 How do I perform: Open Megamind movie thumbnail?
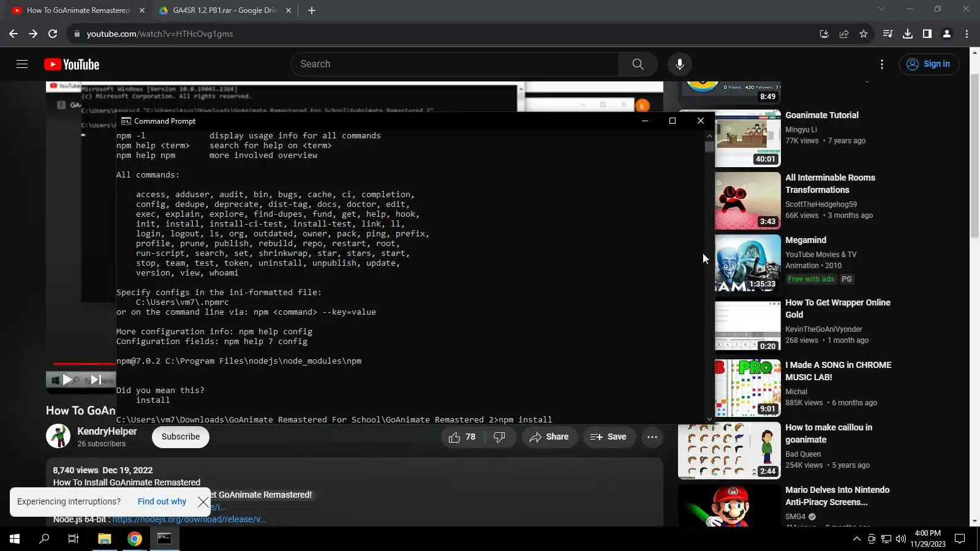[748, 263]
